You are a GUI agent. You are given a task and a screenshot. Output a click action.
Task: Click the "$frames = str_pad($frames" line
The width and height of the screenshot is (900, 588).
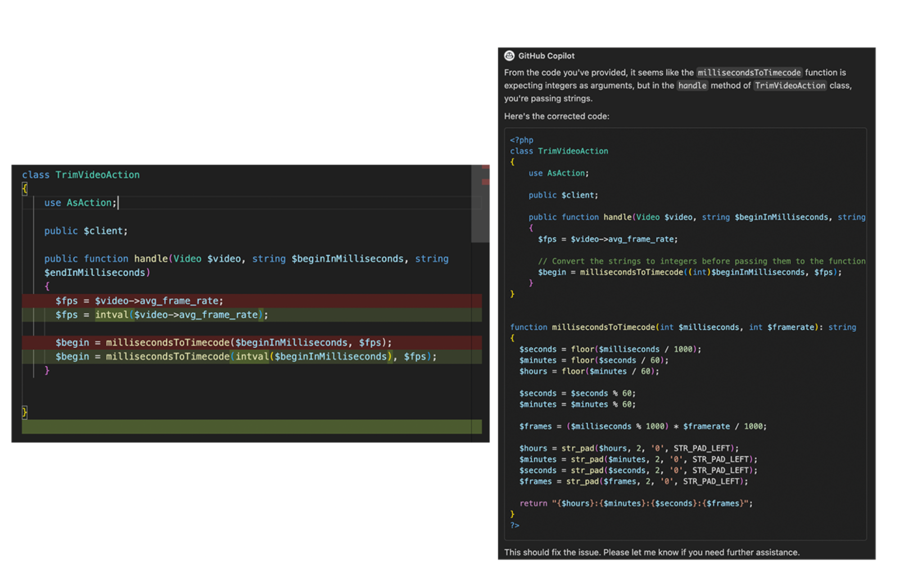[633, 481]
